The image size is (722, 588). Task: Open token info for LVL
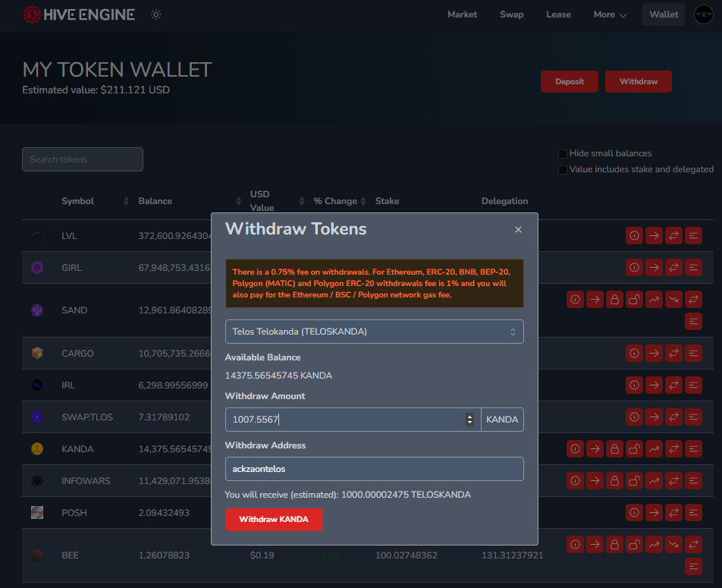pyautogui.click(x=634, y=236)
